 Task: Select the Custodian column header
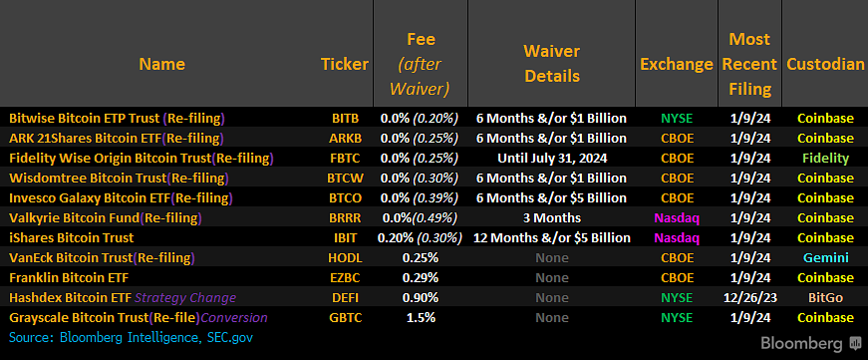click(825, 64)
